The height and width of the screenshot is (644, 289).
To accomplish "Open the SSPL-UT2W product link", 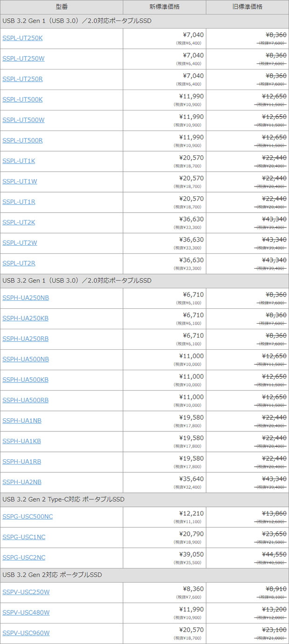I will (x=20, y=243).
